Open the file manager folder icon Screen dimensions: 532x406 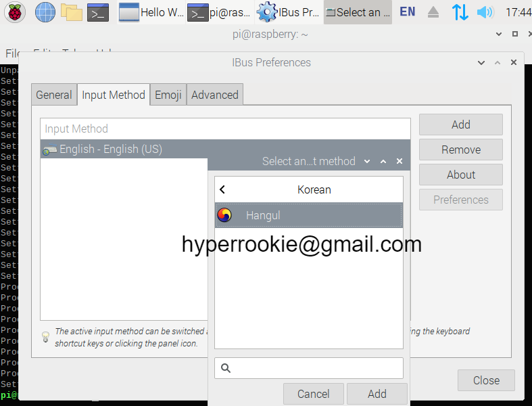click(x=72, y=12)
